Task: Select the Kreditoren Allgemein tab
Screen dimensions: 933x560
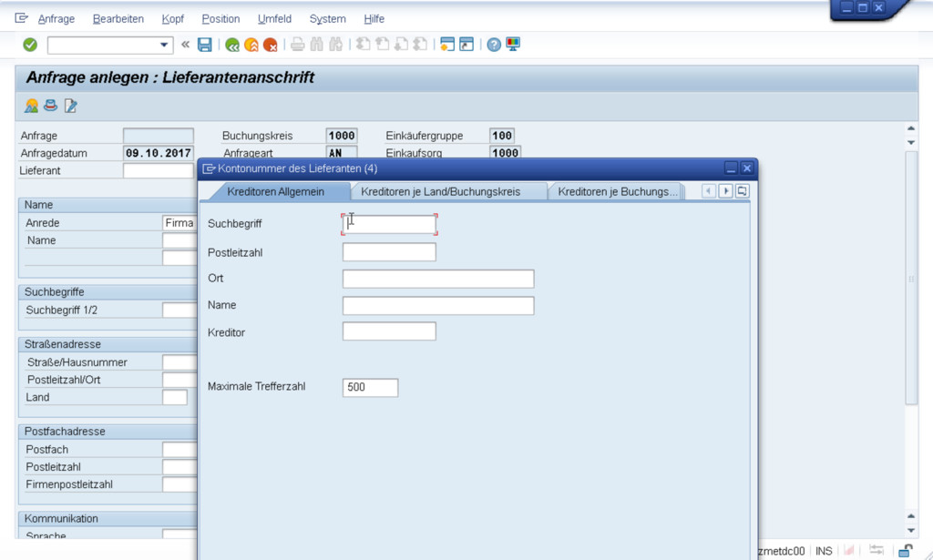Action: pos(274,191)
